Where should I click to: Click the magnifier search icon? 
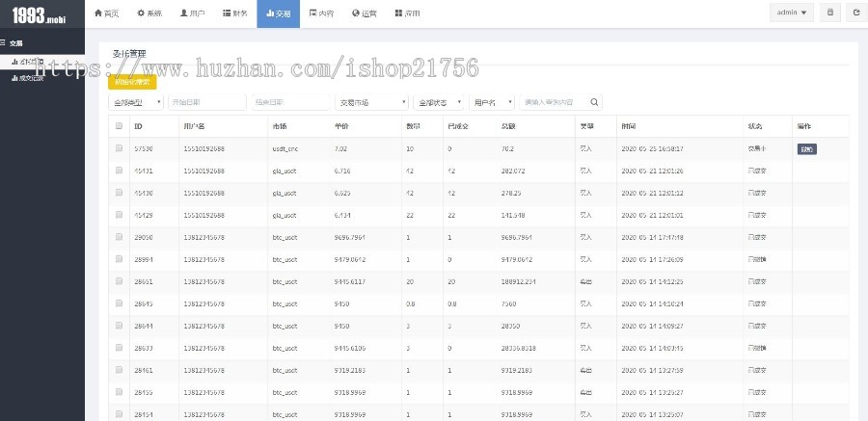594,102
